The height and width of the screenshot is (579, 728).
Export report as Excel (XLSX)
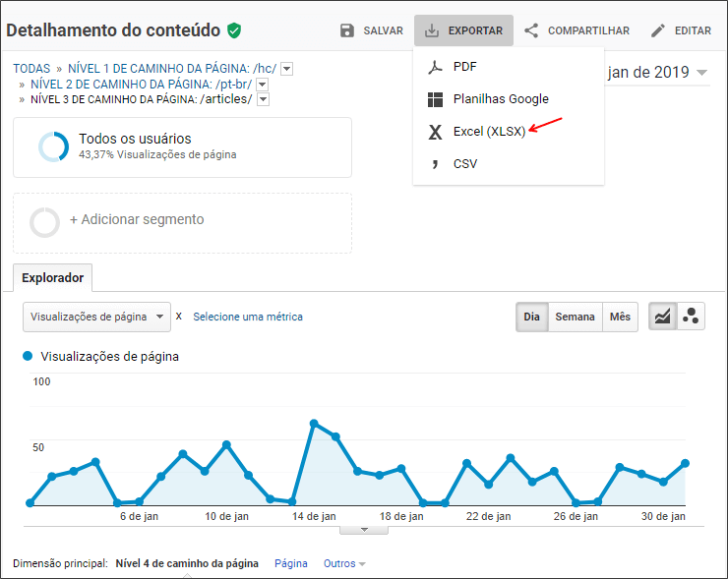tap(489, 132)
